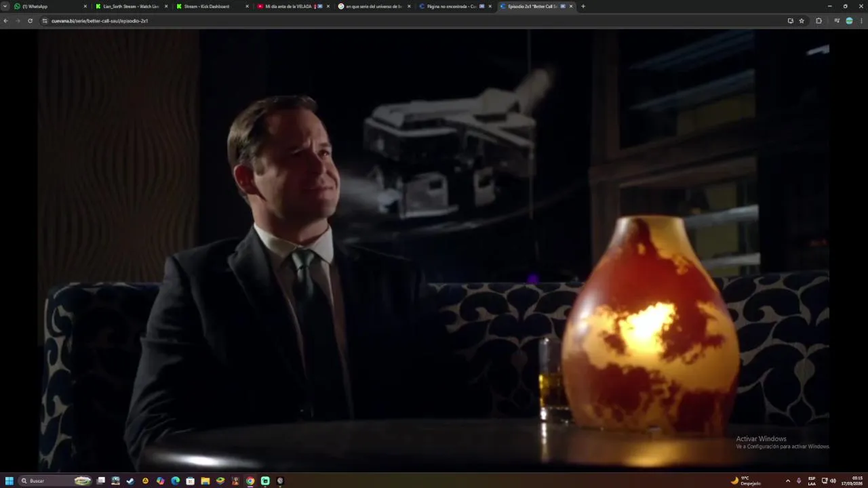Viewport: 868px width, 488px height.
Task: Expand the tab search dropdown arrow
Action: click(5, 6)
